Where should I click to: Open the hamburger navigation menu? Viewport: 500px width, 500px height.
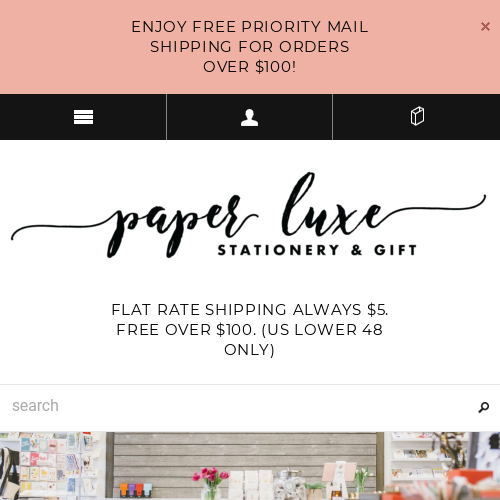click(x=83, y=117)
